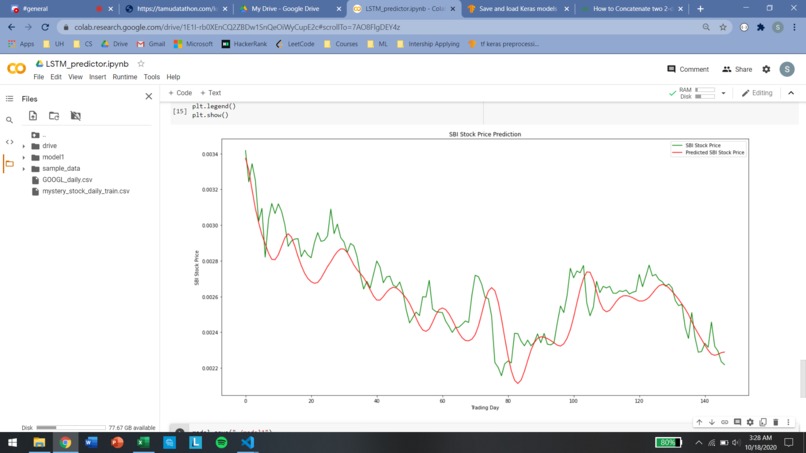
Task: Expand the model1 folder
Action: tap(24, 157)
